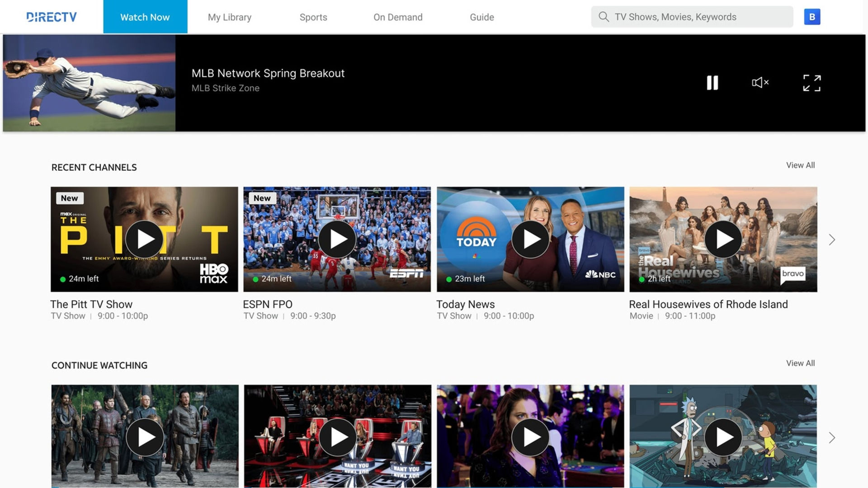Go to the On Demand tab
The image size is (868, 488).
tap(398, 17)
